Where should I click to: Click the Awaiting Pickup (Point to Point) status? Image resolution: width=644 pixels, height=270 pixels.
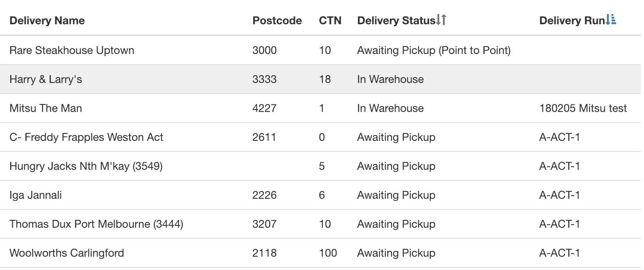click(433, 50)
